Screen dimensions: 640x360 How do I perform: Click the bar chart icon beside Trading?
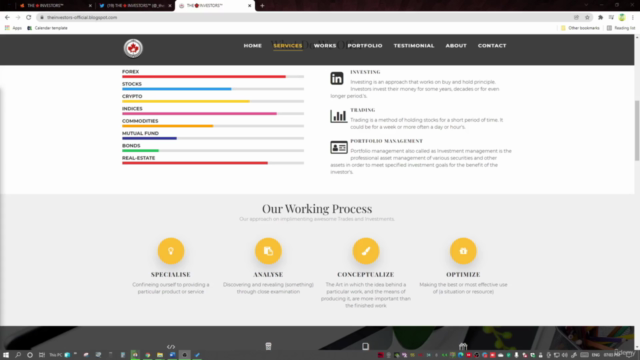pos(338,116)
